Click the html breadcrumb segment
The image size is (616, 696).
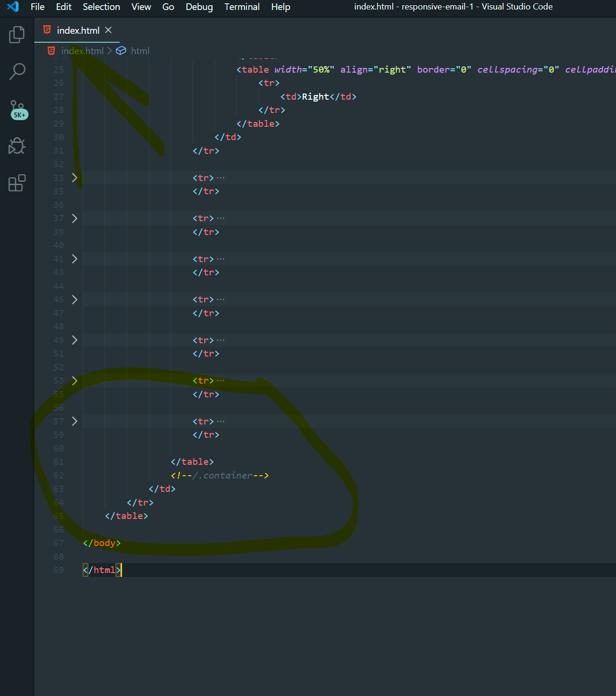tap(140, 51)
